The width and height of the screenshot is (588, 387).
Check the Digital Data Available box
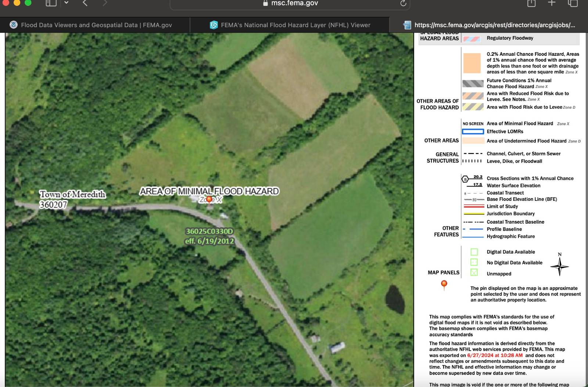pyautogui.click(x=474, y=252)
